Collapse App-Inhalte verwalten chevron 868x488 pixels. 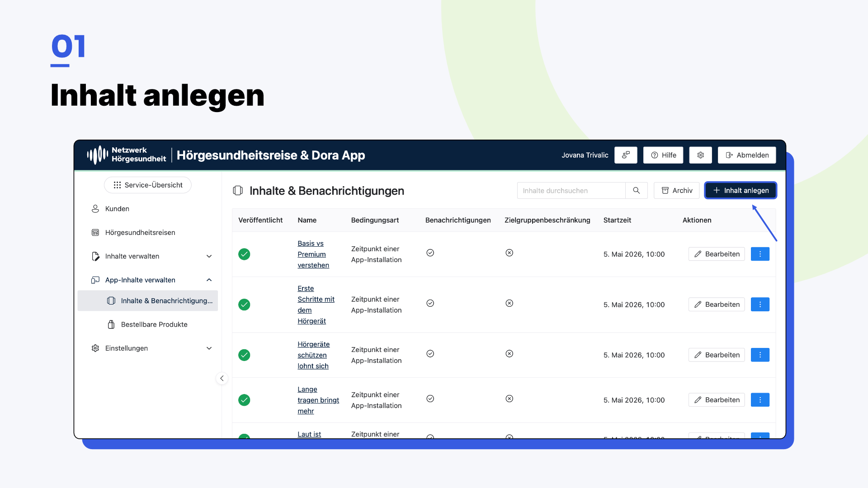click(209, 280)
